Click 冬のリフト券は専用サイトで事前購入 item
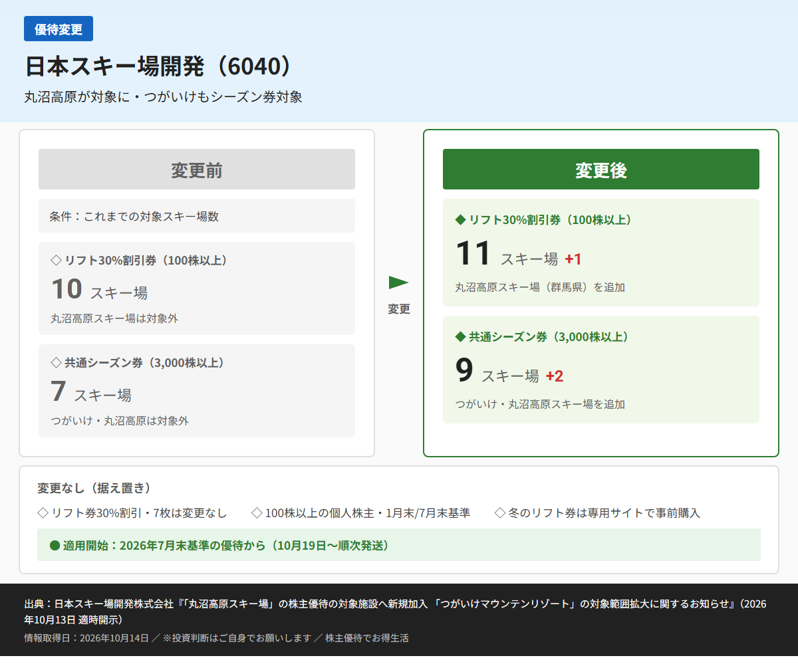The image size is (798, 672). 598,513
